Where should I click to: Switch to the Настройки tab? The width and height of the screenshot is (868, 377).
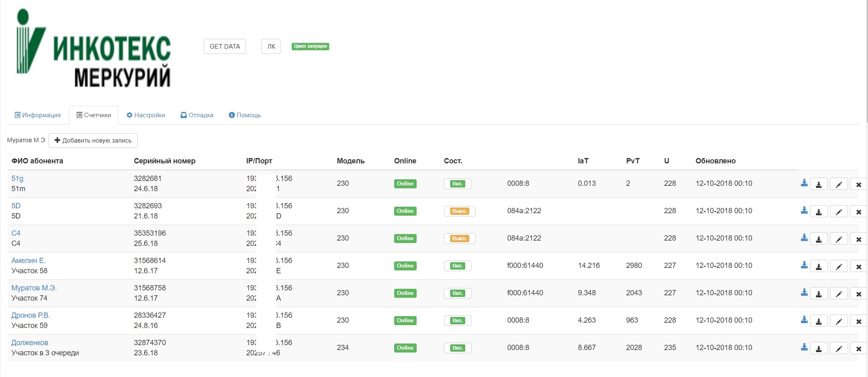point(146,115)
